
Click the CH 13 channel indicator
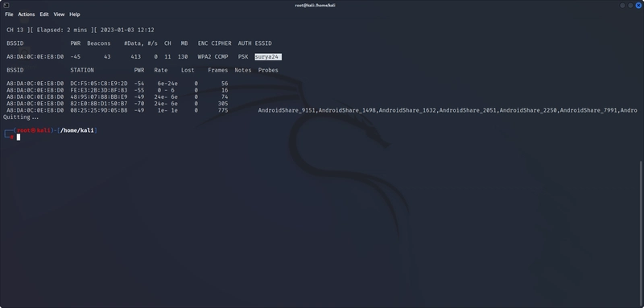(15, 30)
